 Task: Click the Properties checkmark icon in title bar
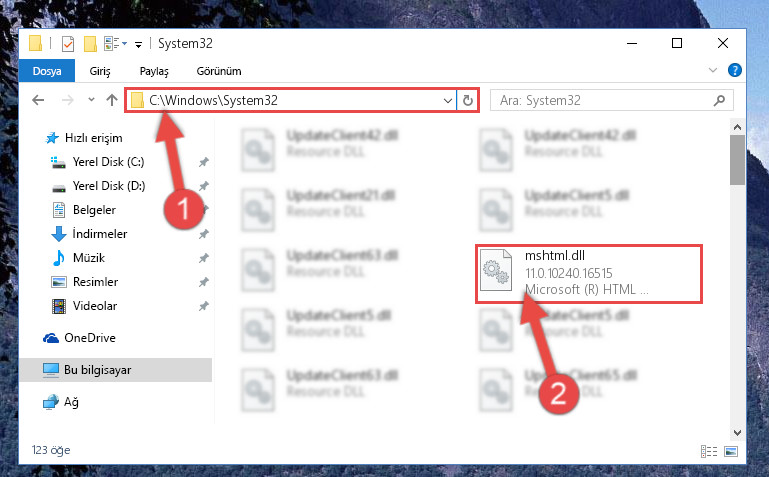click(68, 44)
